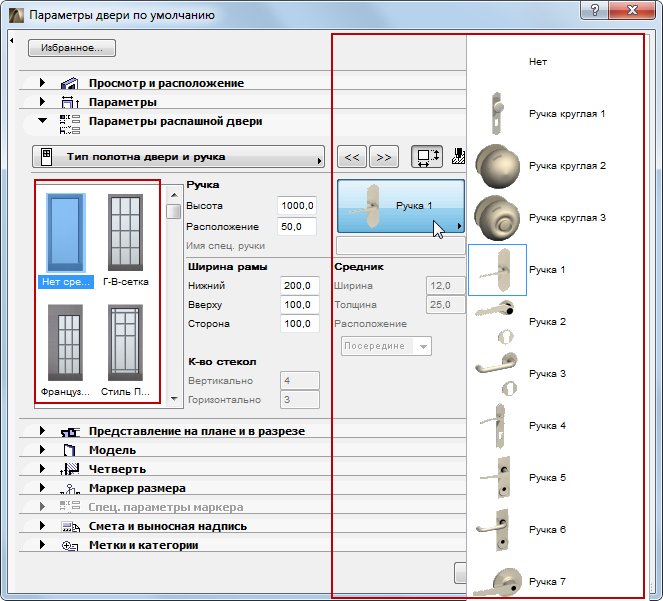The height and width of the screenshot is (601, 663).
Task: Go to the next page with >> button
Action: 384,157
